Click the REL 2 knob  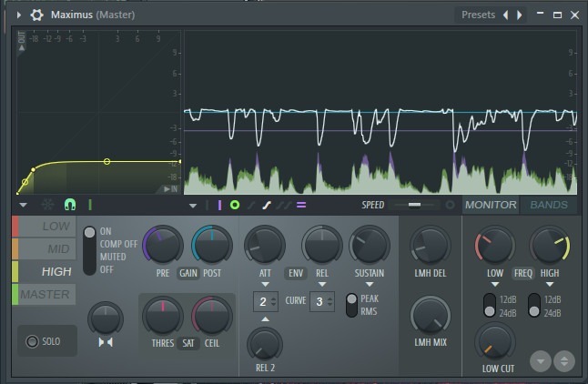coord(265,344)
